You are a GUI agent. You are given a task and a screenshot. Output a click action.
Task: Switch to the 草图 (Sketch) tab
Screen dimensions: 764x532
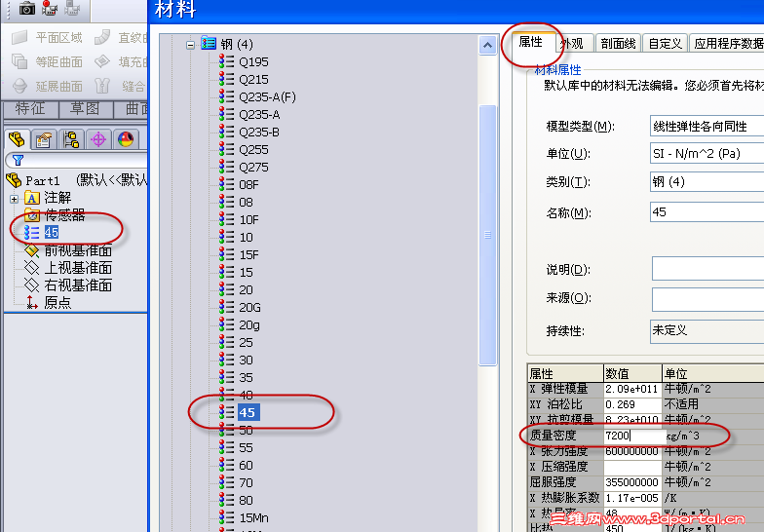tap(86, 109)
